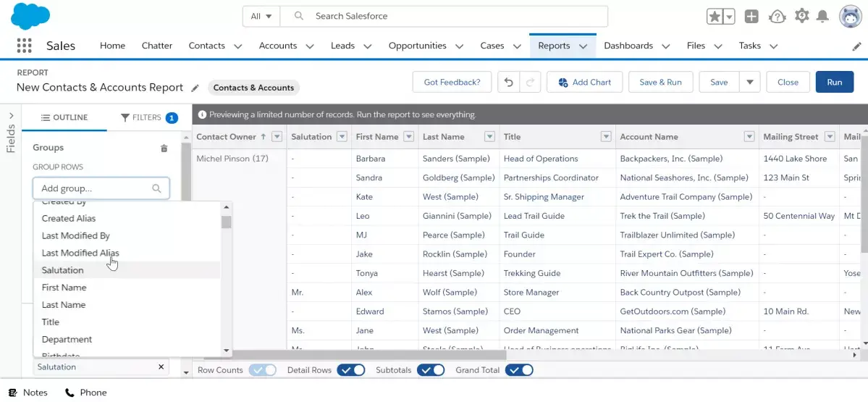Open the Favorites list dropdown arrow
This screenshot has width=868, height=402.
click(x=730, y=17)
